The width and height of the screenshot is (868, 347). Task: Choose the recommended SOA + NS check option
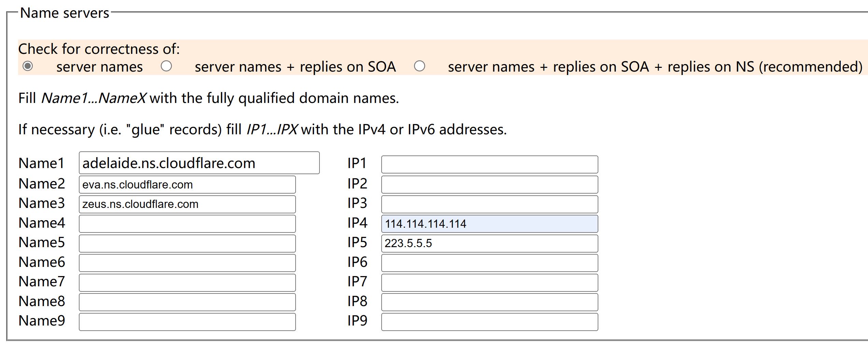(420, 66)
